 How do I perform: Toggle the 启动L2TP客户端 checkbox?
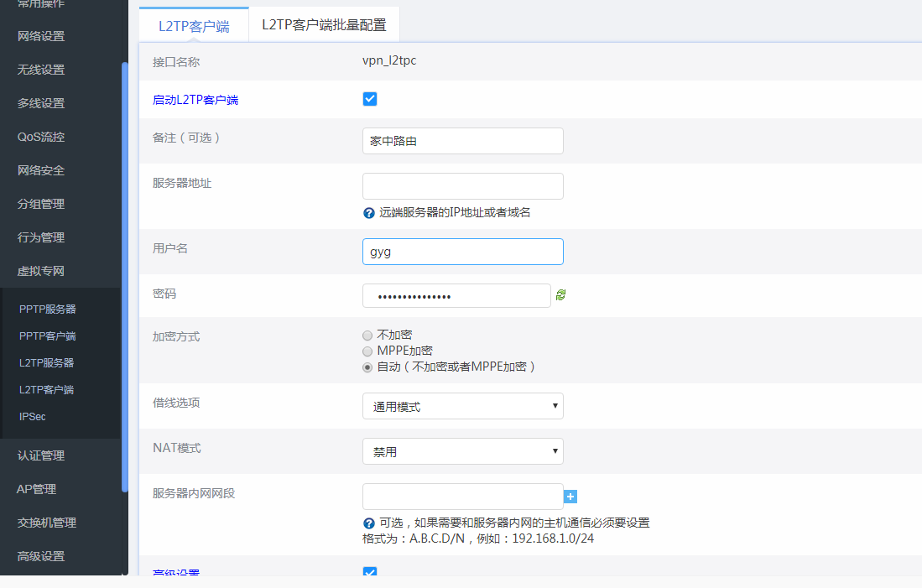coord(370,99)
